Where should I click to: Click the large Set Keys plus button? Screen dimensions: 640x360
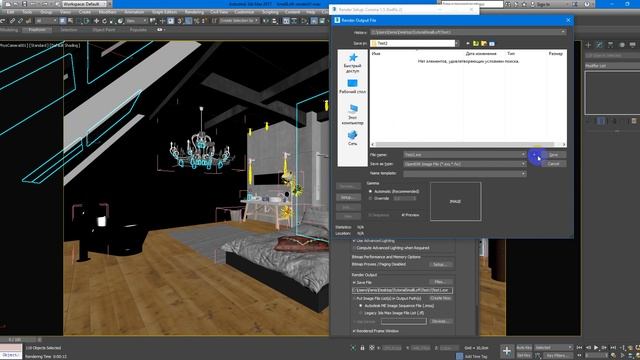507,351
